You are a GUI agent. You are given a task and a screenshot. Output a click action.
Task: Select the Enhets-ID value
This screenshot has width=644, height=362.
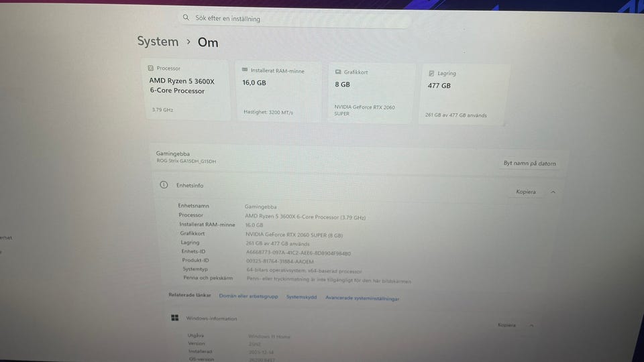[x=298, y=253]
